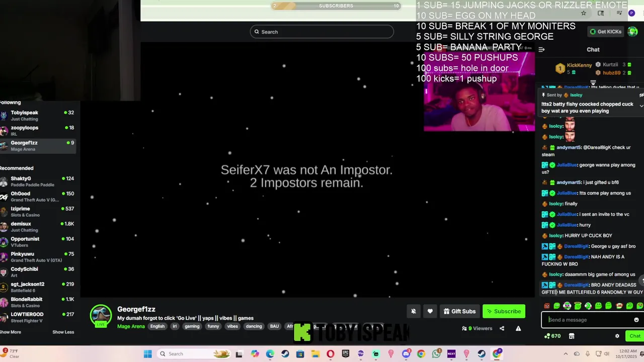This screenshot has height=362, width=644.
Task: Open Pinkyuwu recommended channel
Action: point(38,257)
